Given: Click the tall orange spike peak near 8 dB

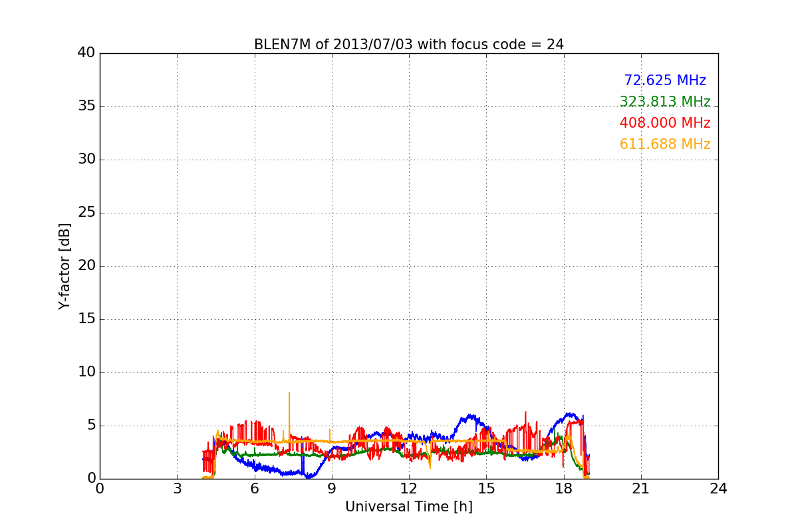Looking at the screenshot, I should 289,394.
